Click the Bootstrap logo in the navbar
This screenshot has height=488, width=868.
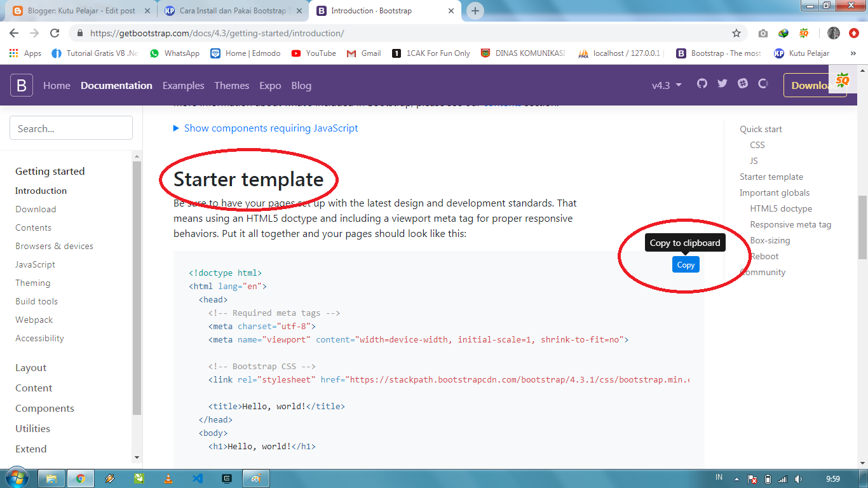coord(21,85)
